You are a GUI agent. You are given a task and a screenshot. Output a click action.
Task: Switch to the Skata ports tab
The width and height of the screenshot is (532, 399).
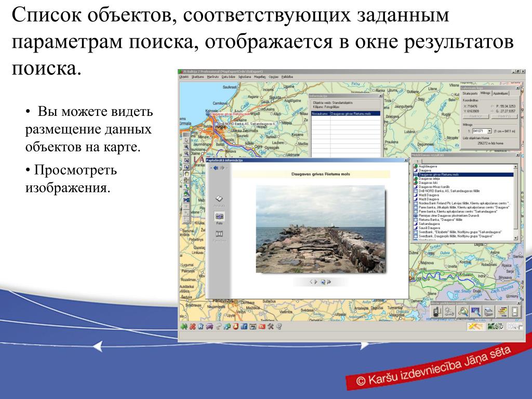[x=470, y=94]
